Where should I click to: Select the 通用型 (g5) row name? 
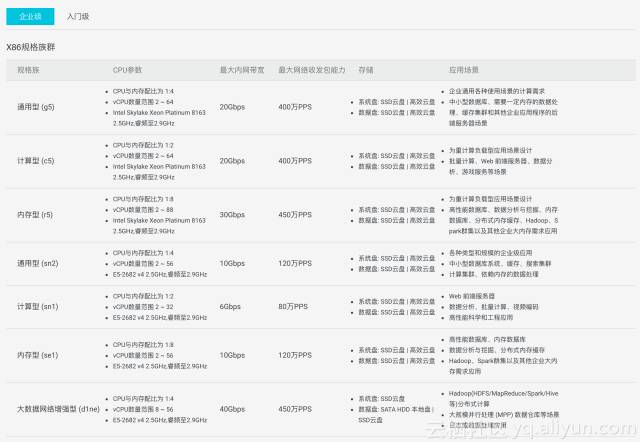click(x=36, y=107)
